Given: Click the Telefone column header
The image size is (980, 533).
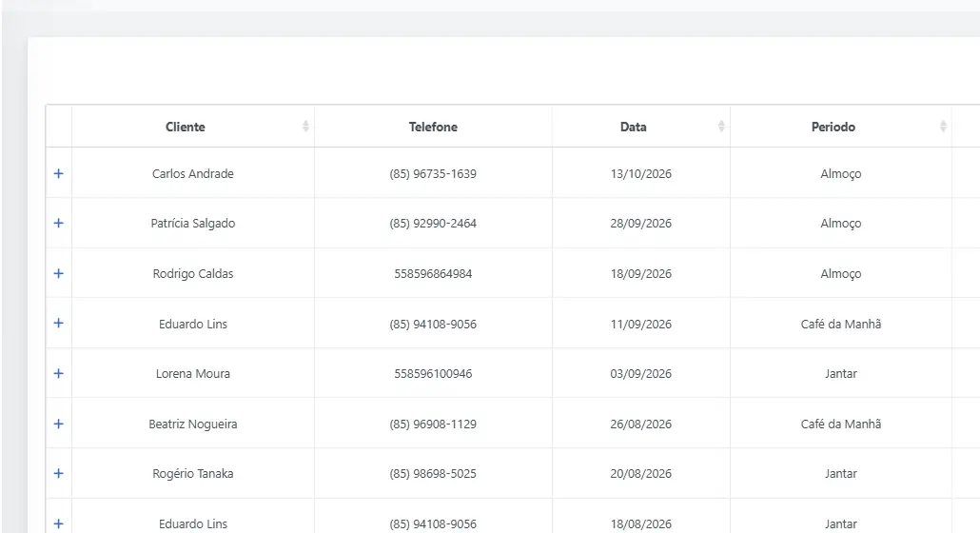Looking at the screenshot, I should coord(433,127).
